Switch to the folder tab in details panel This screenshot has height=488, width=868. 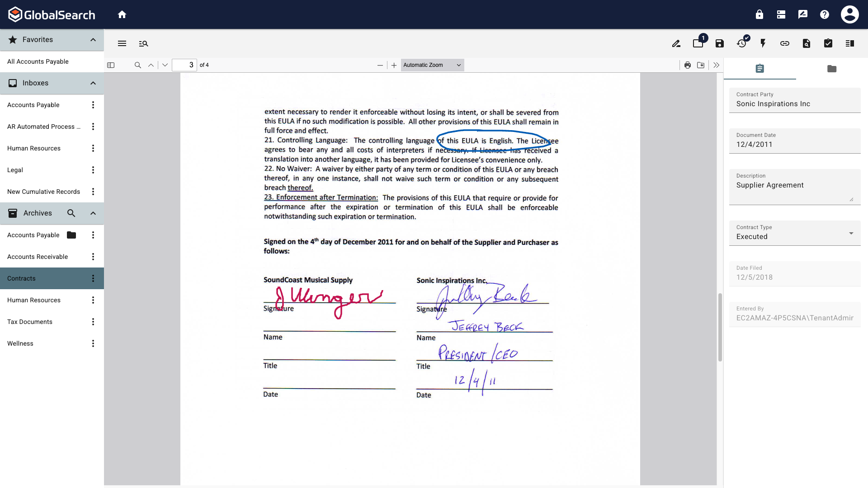pyautogui.click(x=832, y=69)
